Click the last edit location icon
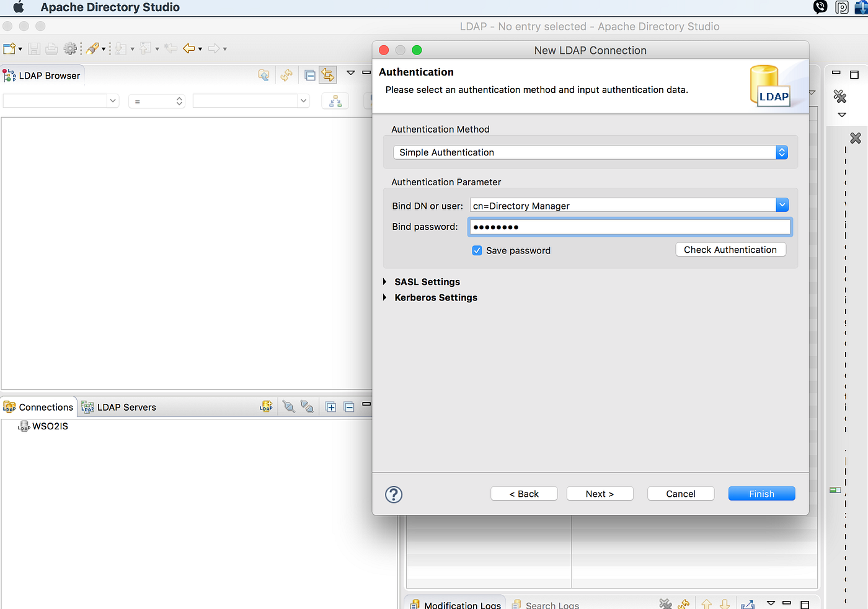868x609 pixels. 171,49
